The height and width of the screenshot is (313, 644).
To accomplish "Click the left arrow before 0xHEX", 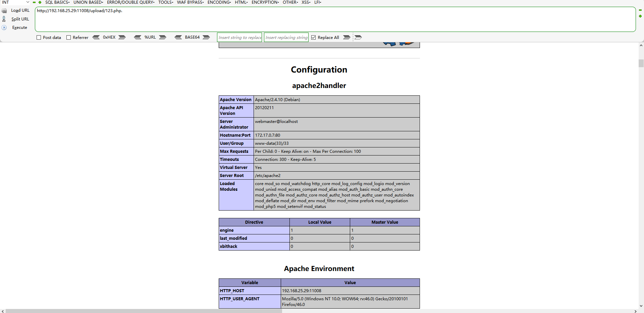I will coord(96,37).
